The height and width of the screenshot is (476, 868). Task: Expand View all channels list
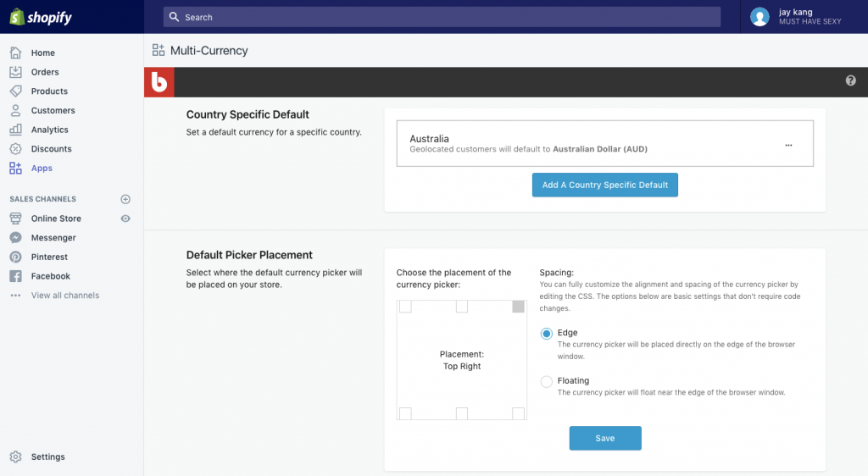[64, 296]
